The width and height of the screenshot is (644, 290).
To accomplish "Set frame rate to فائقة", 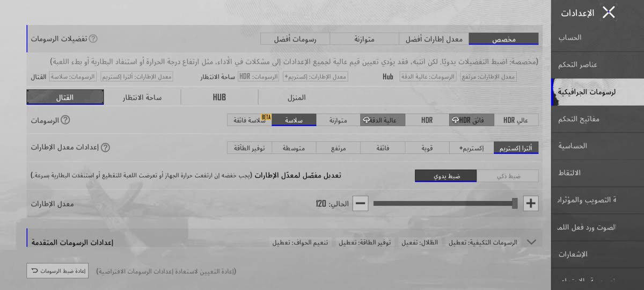I will (383, 148).
